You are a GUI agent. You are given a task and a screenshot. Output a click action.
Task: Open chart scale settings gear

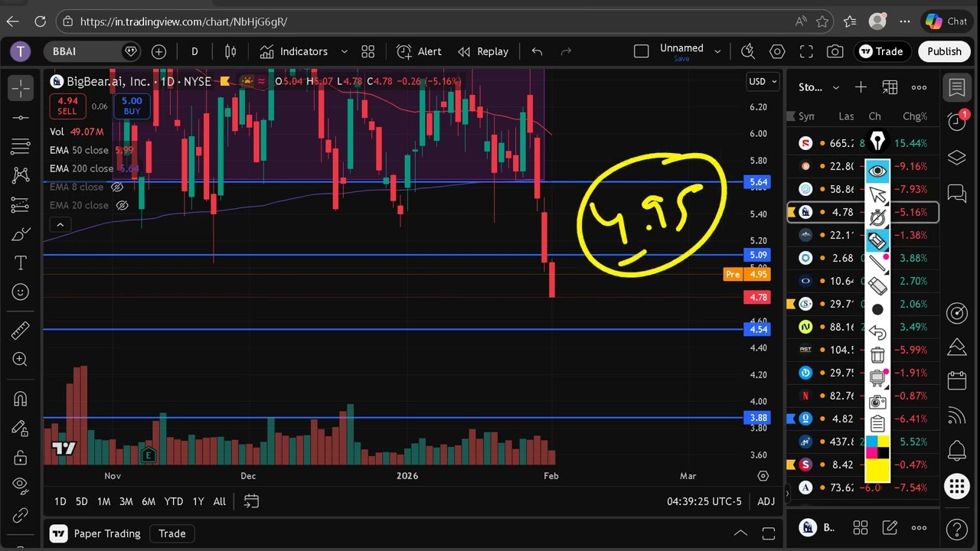click(763, 476)
